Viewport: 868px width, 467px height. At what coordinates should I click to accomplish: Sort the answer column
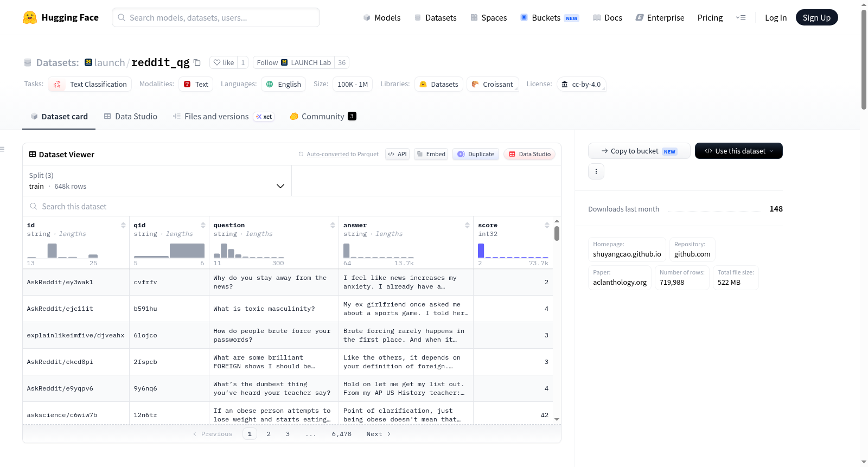coord(467,225)
